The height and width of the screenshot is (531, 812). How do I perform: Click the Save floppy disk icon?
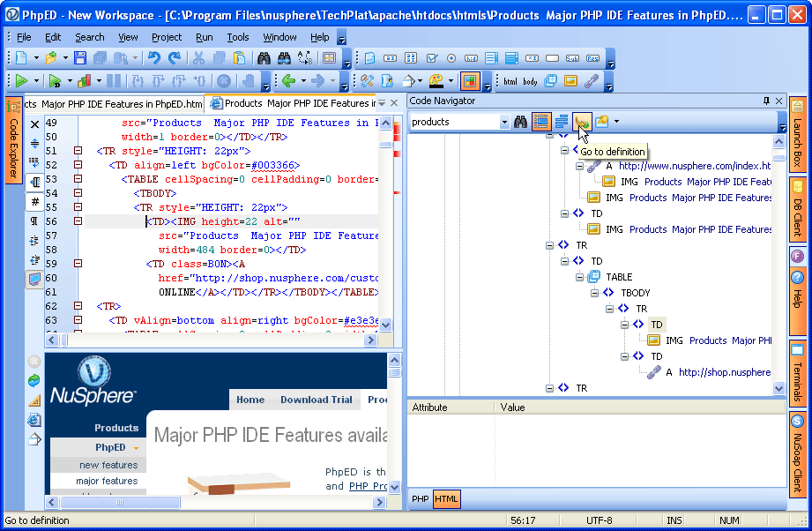click(79, 57)
